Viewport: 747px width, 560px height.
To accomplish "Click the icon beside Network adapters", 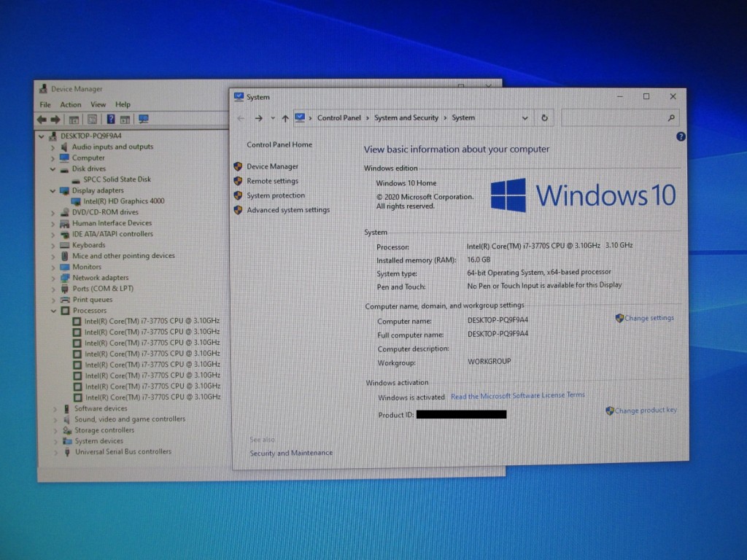I will pyautogui.click(x=65, y=278).
